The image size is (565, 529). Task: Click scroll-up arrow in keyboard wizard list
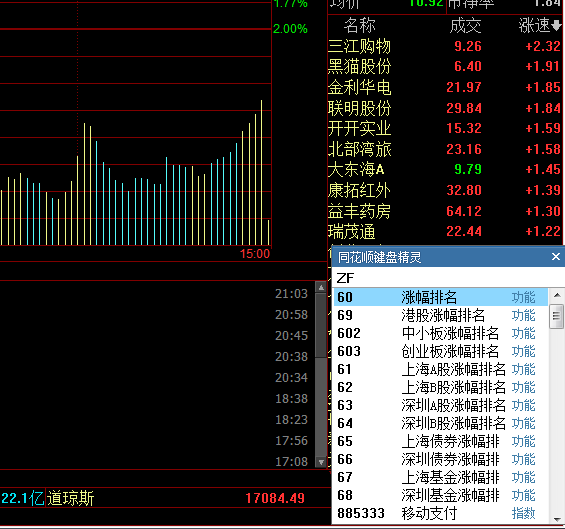[x=557, y=295]
